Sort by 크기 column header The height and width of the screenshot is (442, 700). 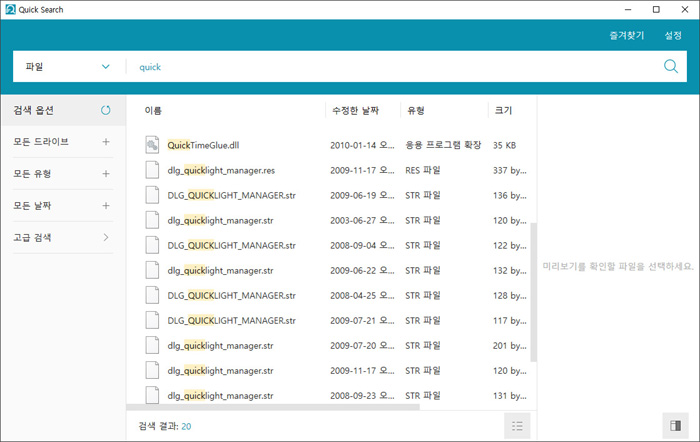[x=503, y=110]
